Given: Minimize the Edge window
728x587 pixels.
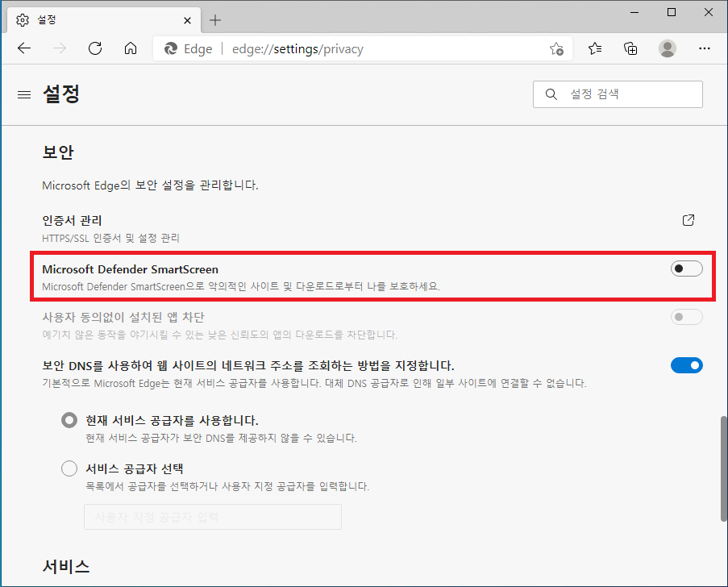Looking at the screenshot, I should tap(634, 12).
